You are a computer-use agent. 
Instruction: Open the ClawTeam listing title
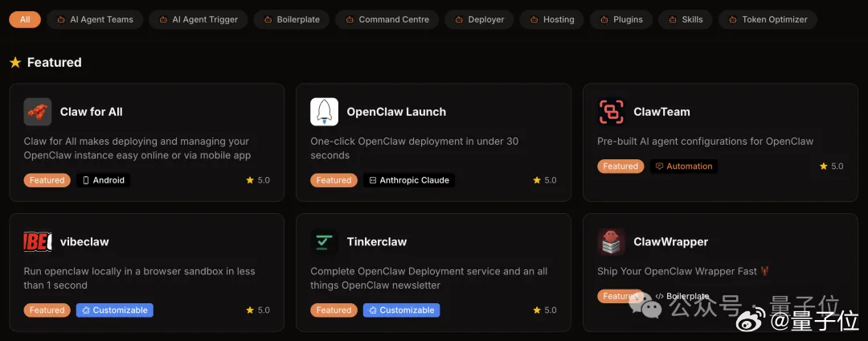(661, 112)
